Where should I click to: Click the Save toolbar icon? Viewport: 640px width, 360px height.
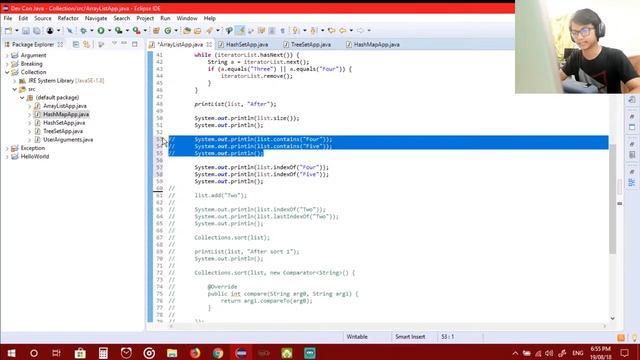pyautogui.click(x=26, y=30)
